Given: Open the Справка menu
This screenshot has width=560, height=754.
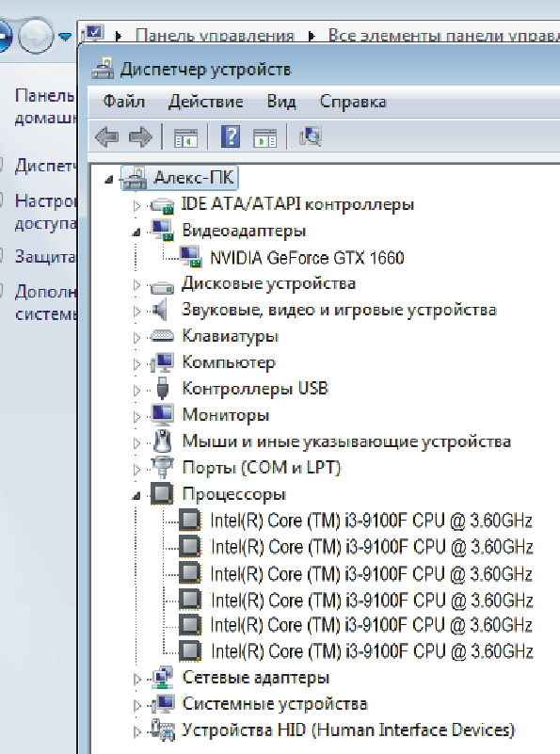Looking at the screenshot, I should pos(353,103).
